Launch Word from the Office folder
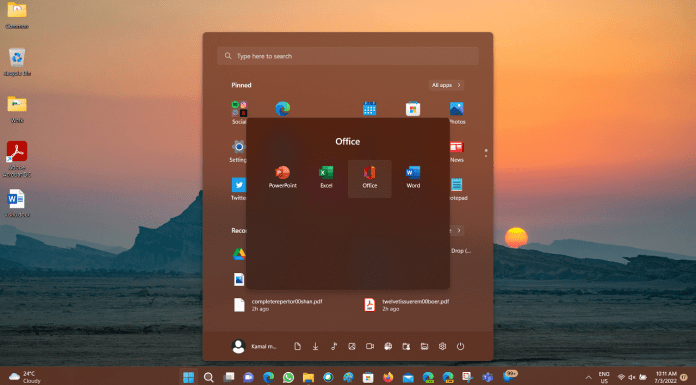This screenshot has width=696, height=385. point(413,177)
